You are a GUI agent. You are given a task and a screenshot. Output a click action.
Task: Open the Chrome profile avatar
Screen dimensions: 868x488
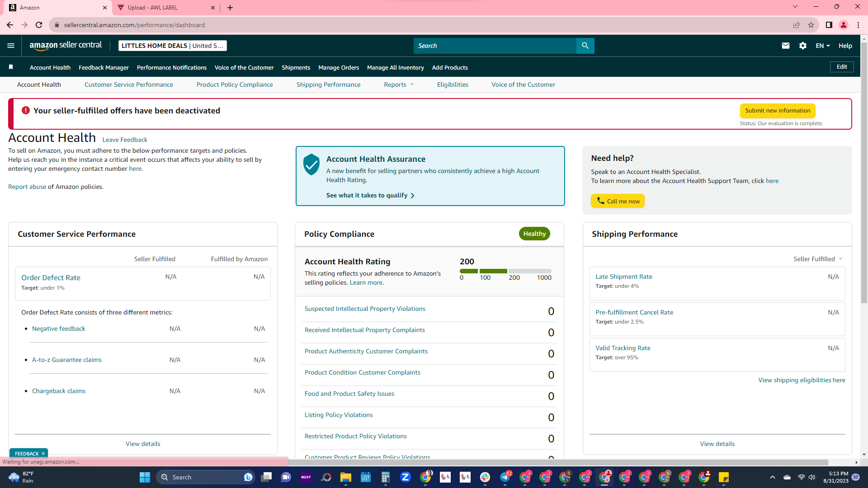pyautogui.click(x=844, y=25)
